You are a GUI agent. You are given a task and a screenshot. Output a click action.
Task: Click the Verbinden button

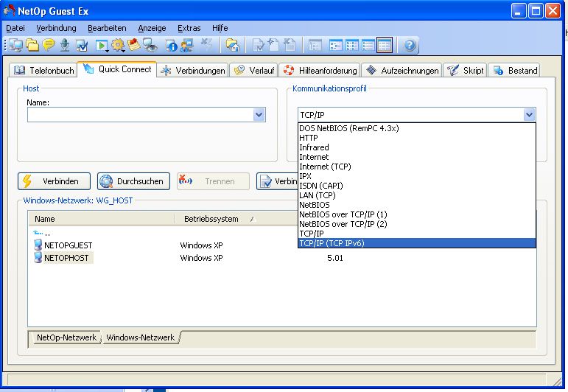pos(54,181)
